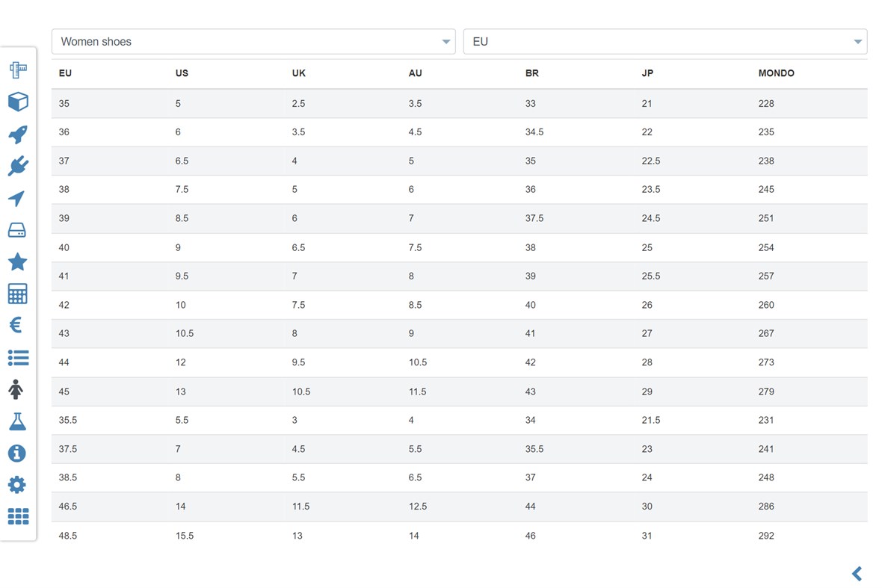Collapse panel using the bottom-right chevron
Image resolution: width=882 pixels, height=588 pixels.
click(857, 573)
